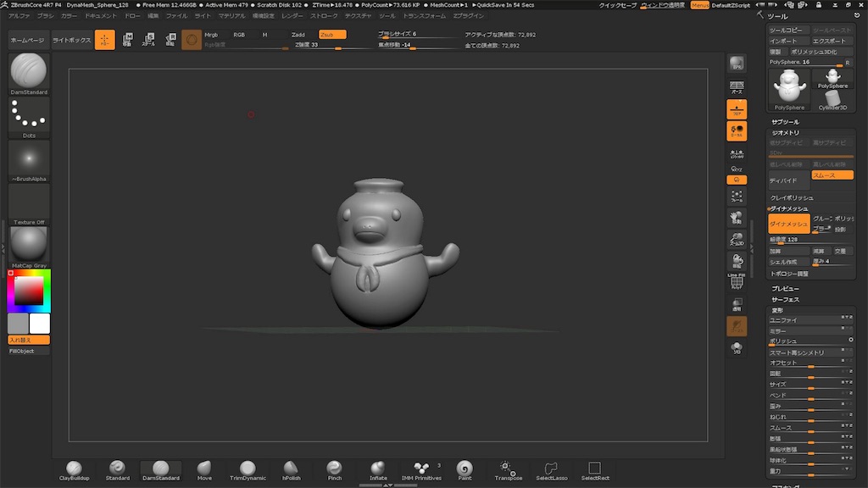
Task: Click the BPR render icon
Action: [737, 64]
